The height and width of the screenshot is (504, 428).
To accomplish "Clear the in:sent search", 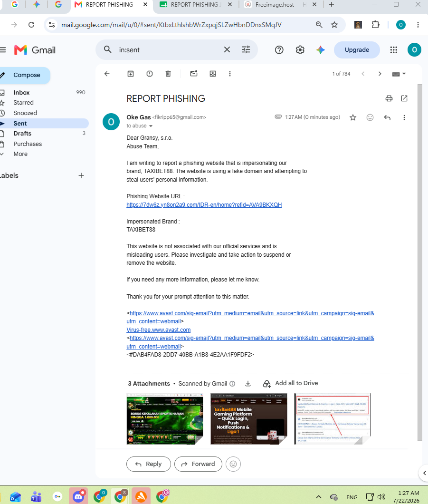I will coord(227,49).
